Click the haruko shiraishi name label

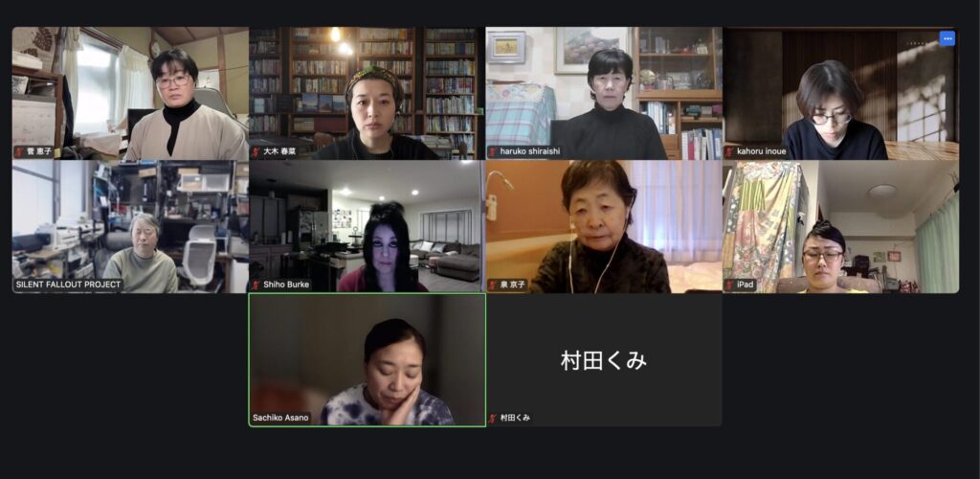(530, 151)
